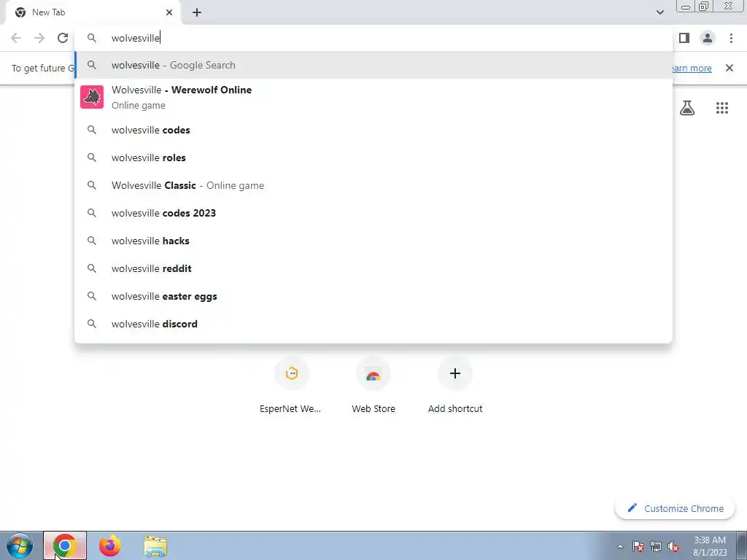Open the EsperNet We... shortcut
Screen dimensions: 747x560
(290, 386)
